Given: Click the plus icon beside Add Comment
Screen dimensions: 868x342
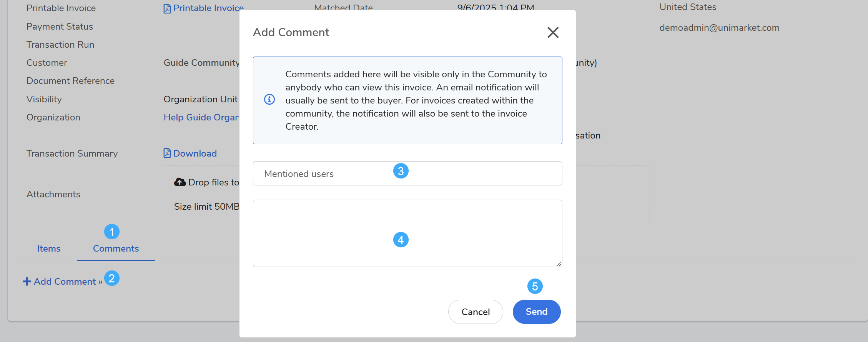Looking at the screenshot, I should coord(27,282).
